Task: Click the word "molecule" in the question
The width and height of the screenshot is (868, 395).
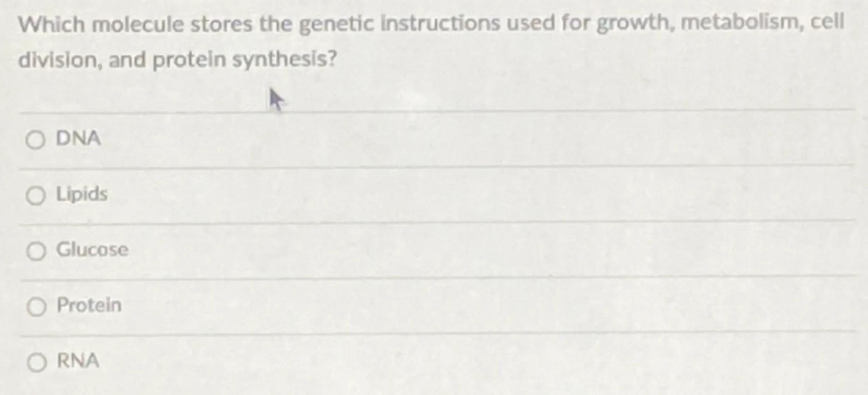Action: pos(137,24)
